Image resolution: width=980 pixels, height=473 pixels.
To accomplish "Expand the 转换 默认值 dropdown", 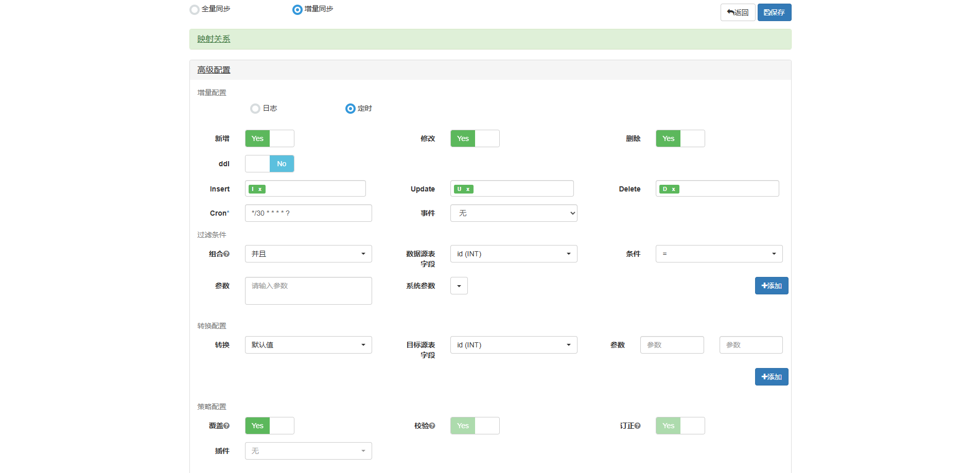I will pos(308,345).
